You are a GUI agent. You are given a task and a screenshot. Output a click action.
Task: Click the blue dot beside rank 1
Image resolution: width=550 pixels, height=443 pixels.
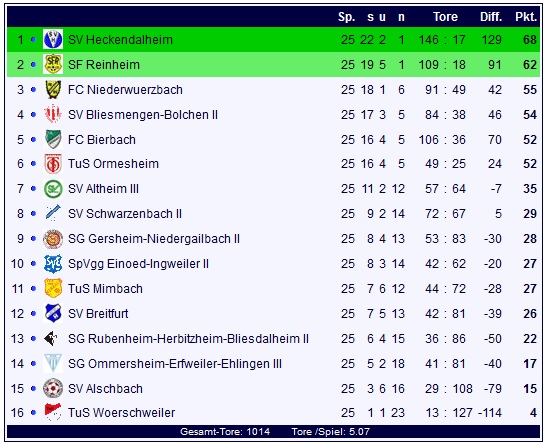[x=33, y=40]
